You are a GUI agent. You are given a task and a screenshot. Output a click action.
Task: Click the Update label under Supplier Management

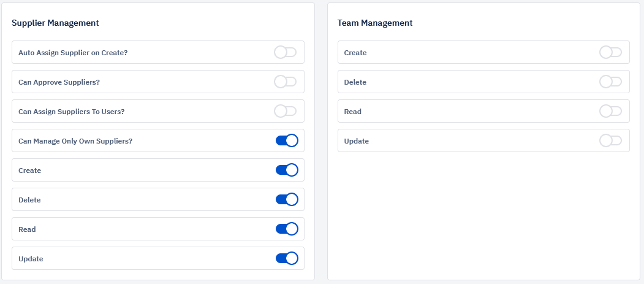pyautogui.click(x=31, y=259)
